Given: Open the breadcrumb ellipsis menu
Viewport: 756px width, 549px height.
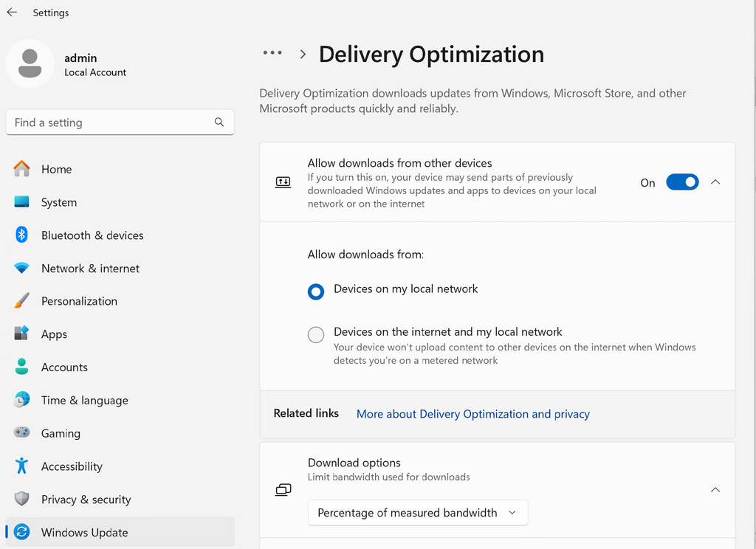Looking at the screenshot, I should coord(272,52).
